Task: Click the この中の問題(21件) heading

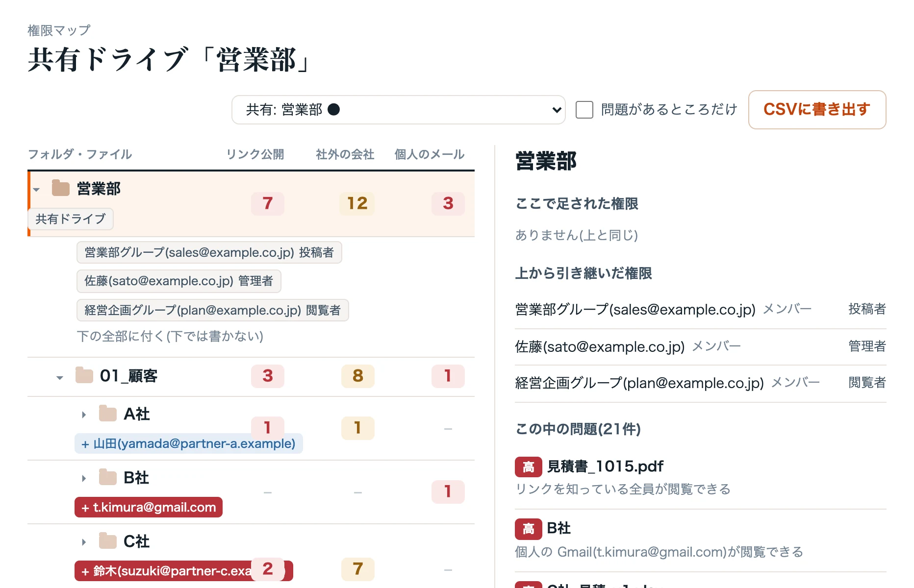Action: [x=578, y=429]
